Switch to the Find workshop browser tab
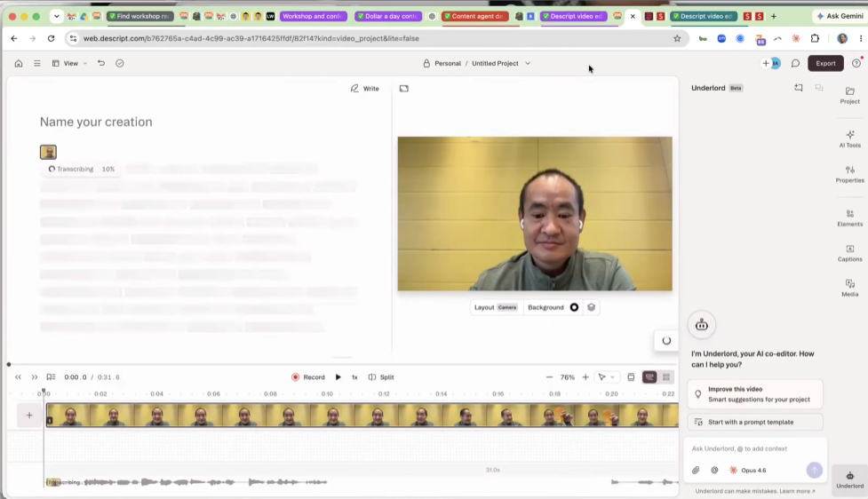This screenshot has height=499, width=868. coord(140,16)
